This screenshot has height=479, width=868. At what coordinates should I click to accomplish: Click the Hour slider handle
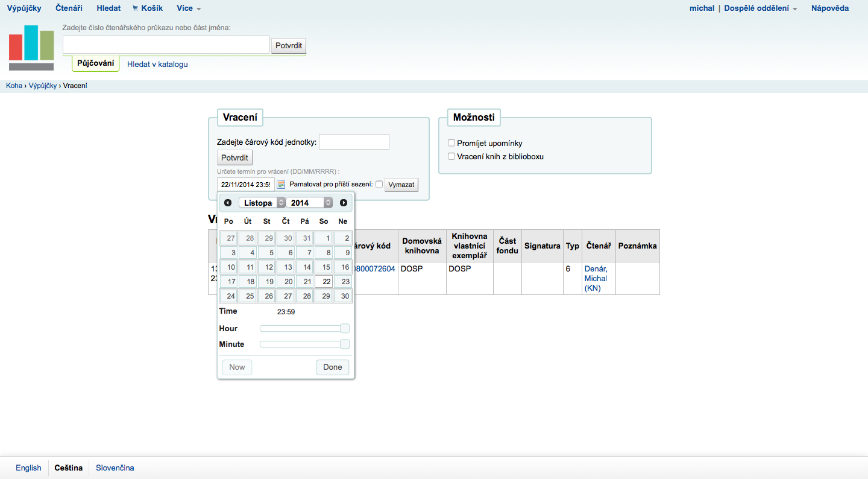click(345, 329)
